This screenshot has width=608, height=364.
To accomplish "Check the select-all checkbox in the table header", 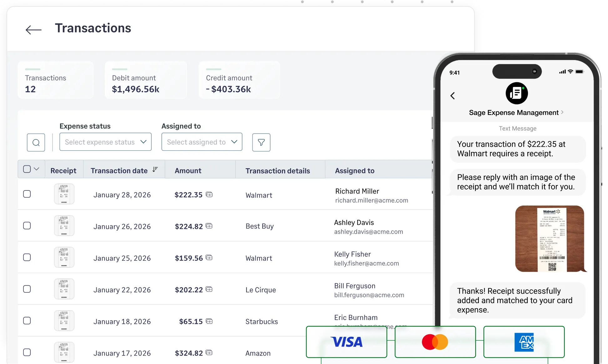I will point(27,169).
